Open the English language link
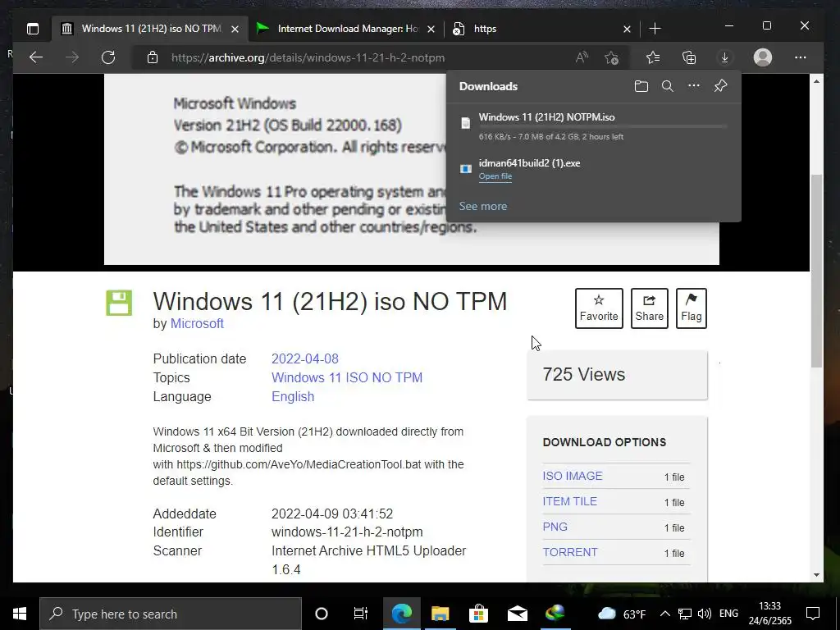840x630 pixels. (x=293, y=396)
